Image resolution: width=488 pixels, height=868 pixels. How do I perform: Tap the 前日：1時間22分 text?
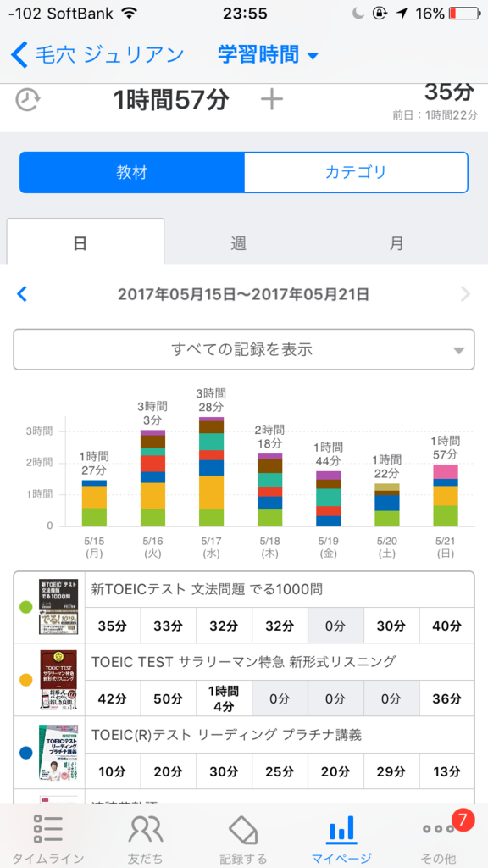[x=435, y=115]
